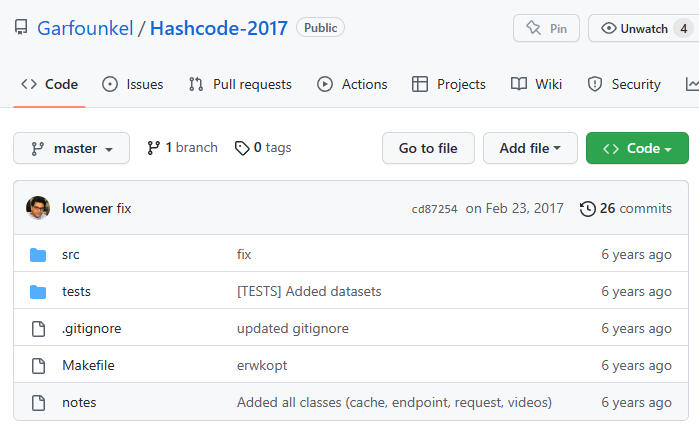The image size is (699, 431).
Task: Open commit history via clock icon
Action: click(x=587, y=208)
